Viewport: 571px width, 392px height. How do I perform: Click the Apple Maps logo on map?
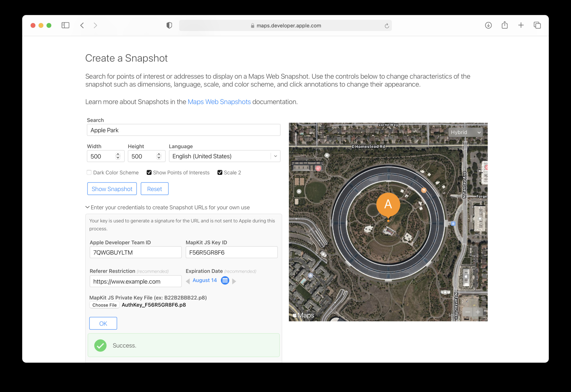pyautogui.click(x=303, y=315)
